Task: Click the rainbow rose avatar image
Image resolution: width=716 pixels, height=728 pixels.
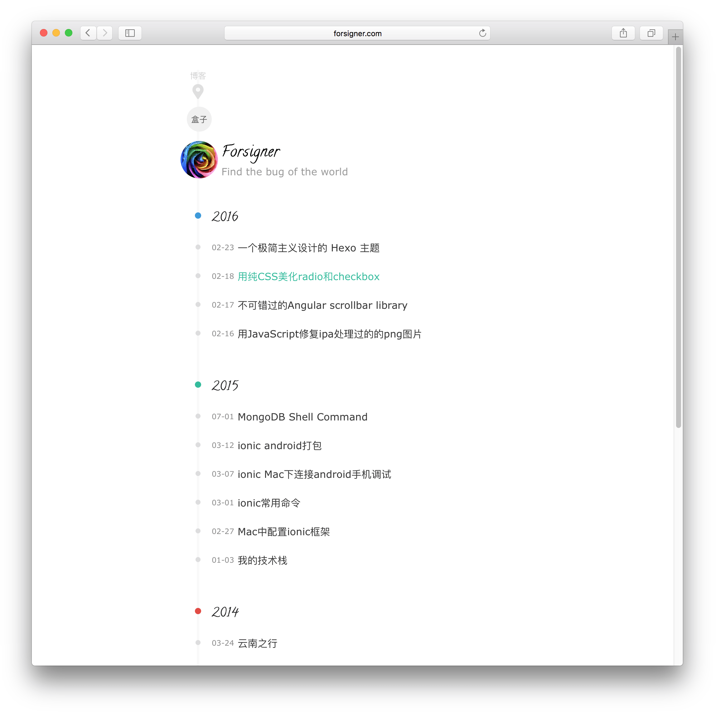Action: [x=199, y=159]
